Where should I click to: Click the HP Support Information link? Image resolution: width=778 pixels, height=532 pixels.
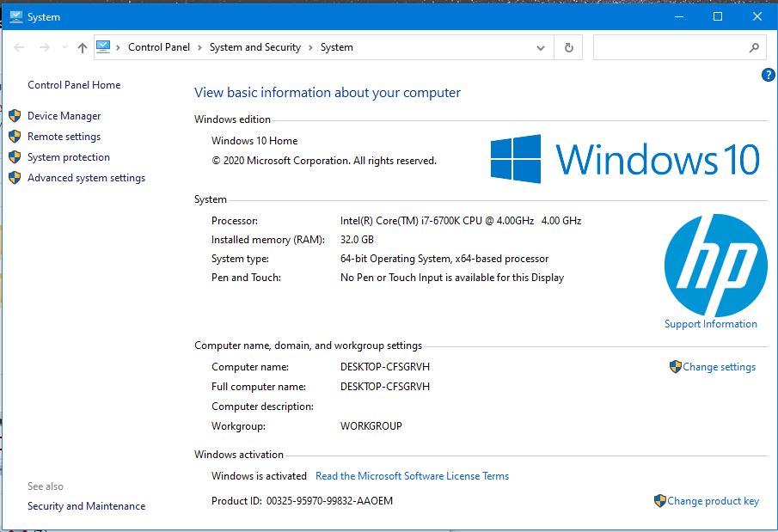click(711, 324)
